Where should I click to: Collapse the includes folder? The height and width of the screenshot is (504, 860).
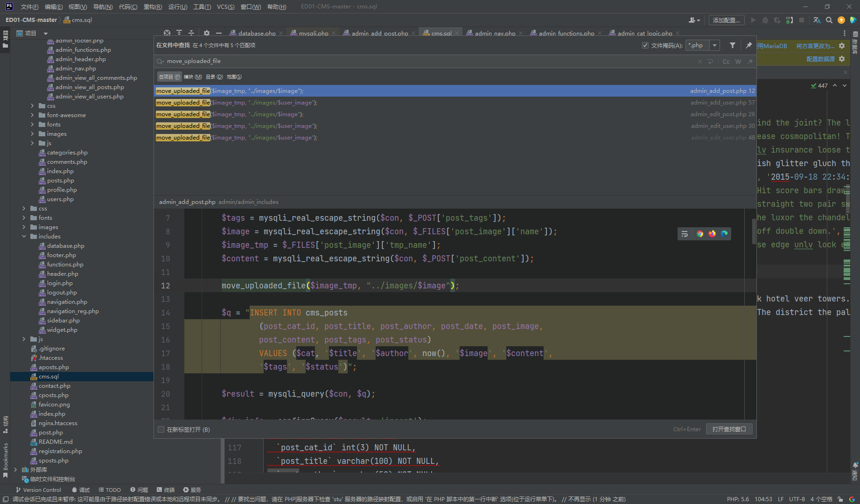click(x=24, y=237)
